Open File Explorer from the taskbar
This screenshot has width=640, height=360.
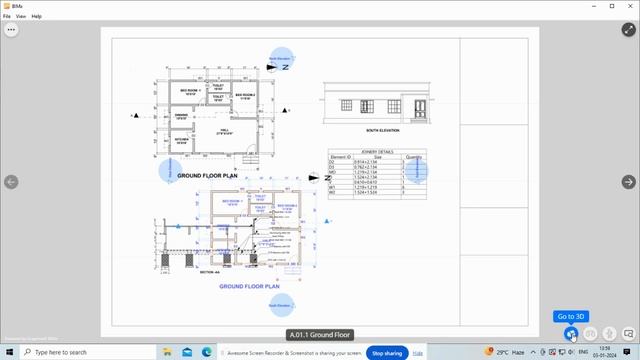coord(167,352)
